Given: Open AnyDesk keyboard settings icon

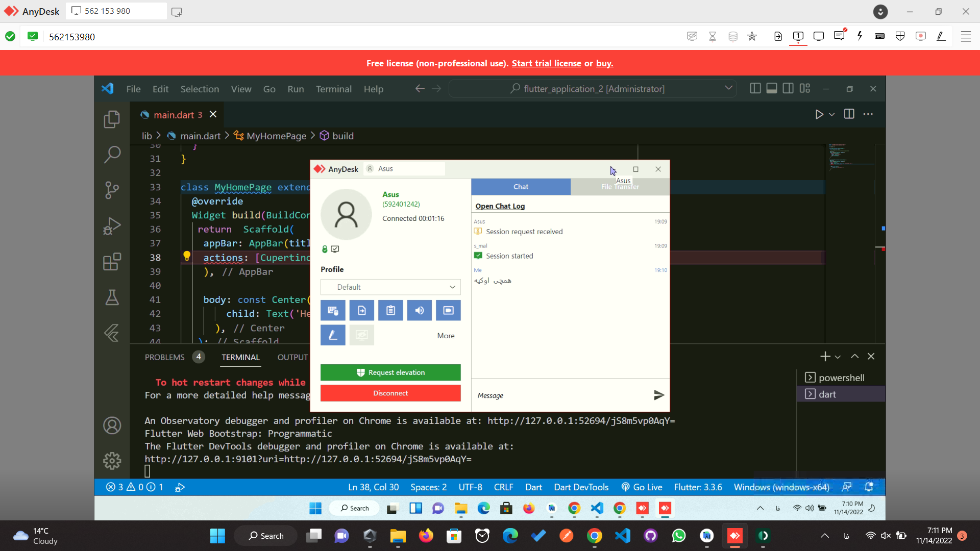Looking at the screenshot, I should pos(879,36).
